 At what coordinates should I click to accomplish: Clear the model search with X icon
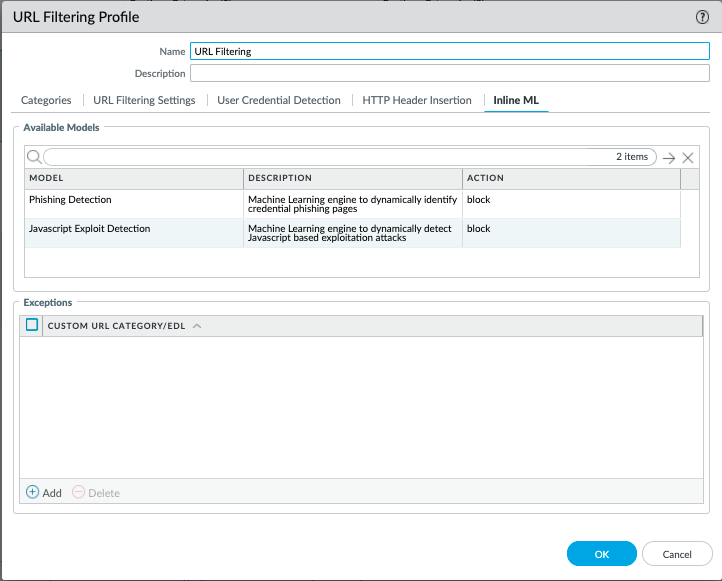click(688, 158)
